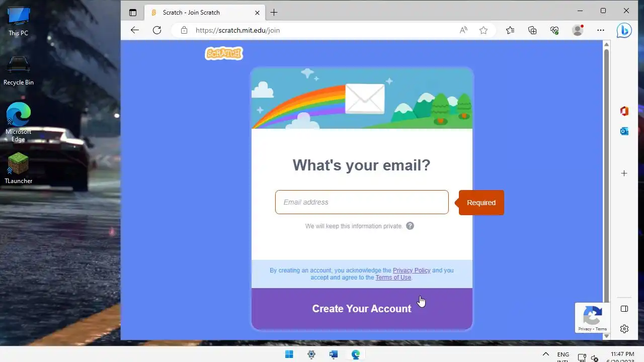Click the address bar URL
Viewport: 644px width, 362px height.
(x=237, y=30)
